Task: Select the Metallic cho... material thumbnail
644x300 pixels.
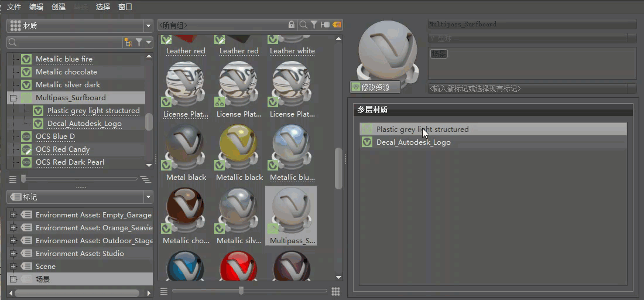Action: click(x=184, y=211)
